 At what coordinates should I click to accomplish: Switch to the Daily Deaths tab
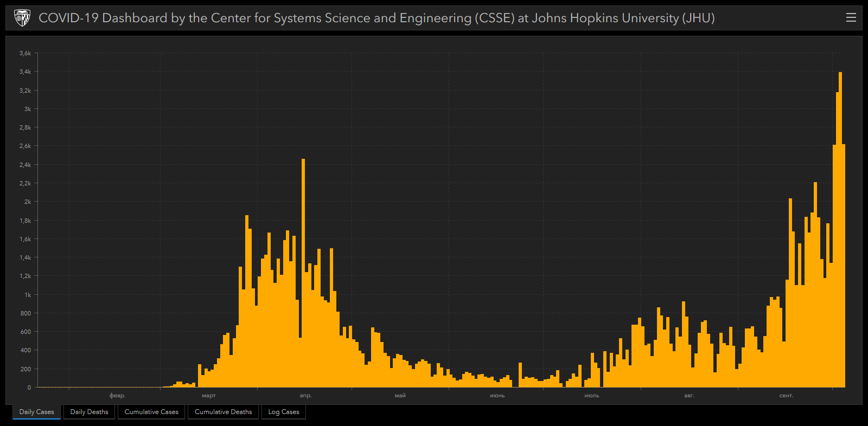[x=89, y=412]
